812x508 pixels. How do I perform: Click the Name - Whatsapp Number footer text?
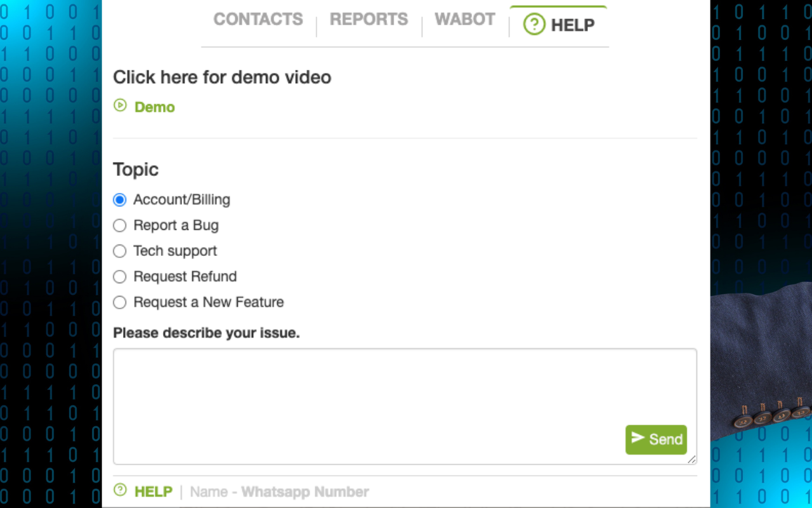[279, 491]
